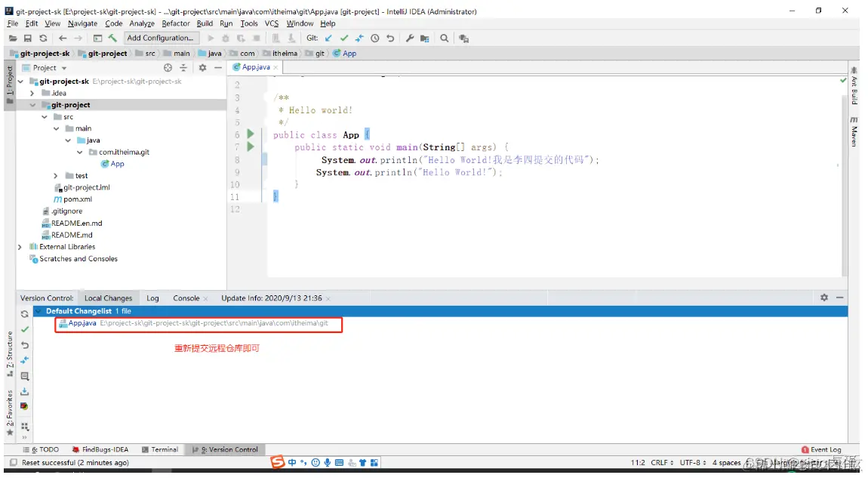Click the Synchronize toolbar icon

43,39
